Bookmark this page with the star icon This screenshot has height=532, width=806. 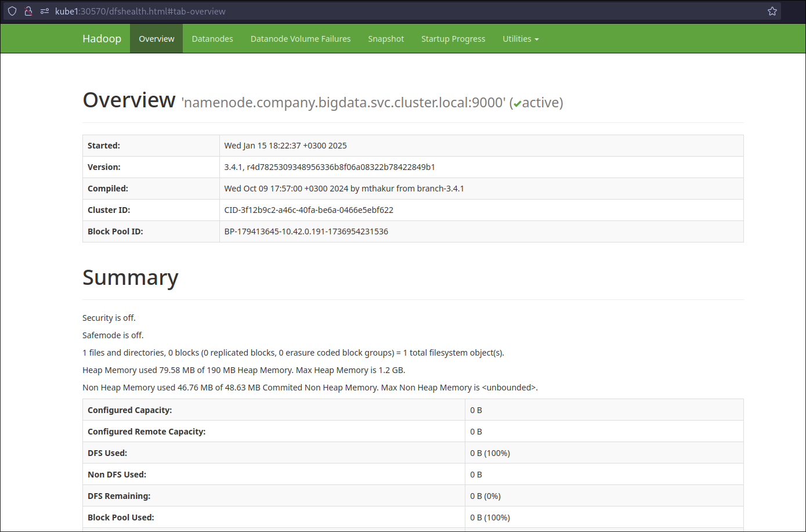(x=772, y=11)
